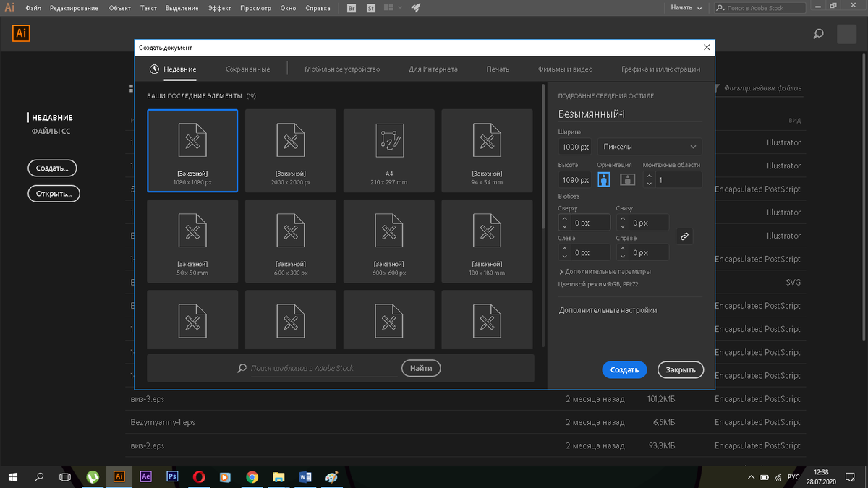This screenshot has width=868, height=488.
Task: Switch РУС keyboard language indicator
Action: tap(793, 477)
